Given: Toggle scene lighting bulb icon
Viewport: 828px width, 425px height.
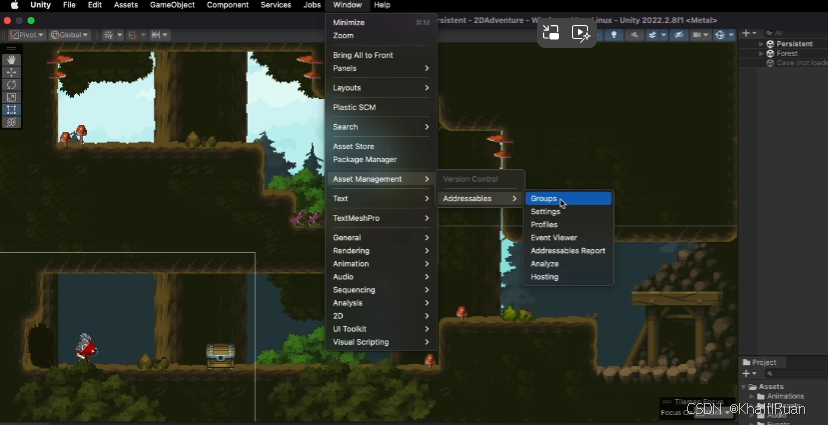Looking at the screenshot, I should 614,35.
